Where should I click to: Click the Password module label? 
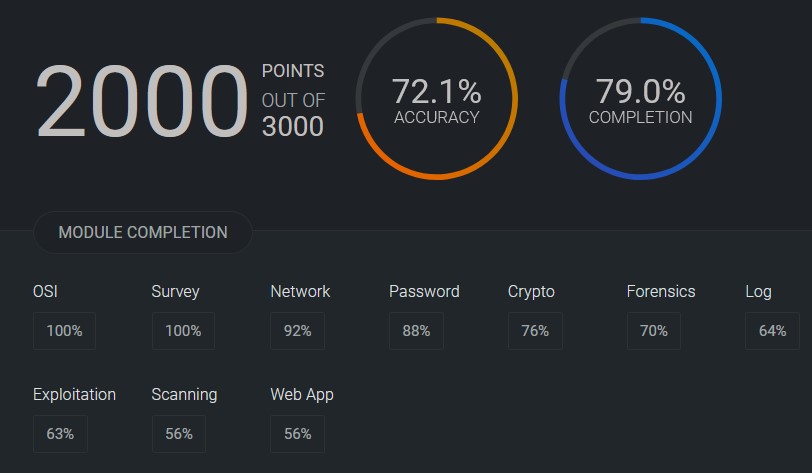pos(424,291)
